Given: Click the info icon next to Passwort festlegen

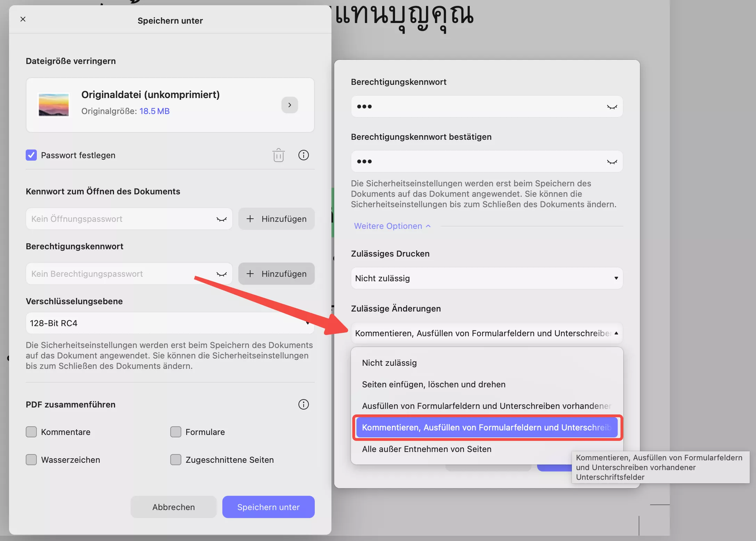Looking at the screenshot, I should [x=303, y=155].
